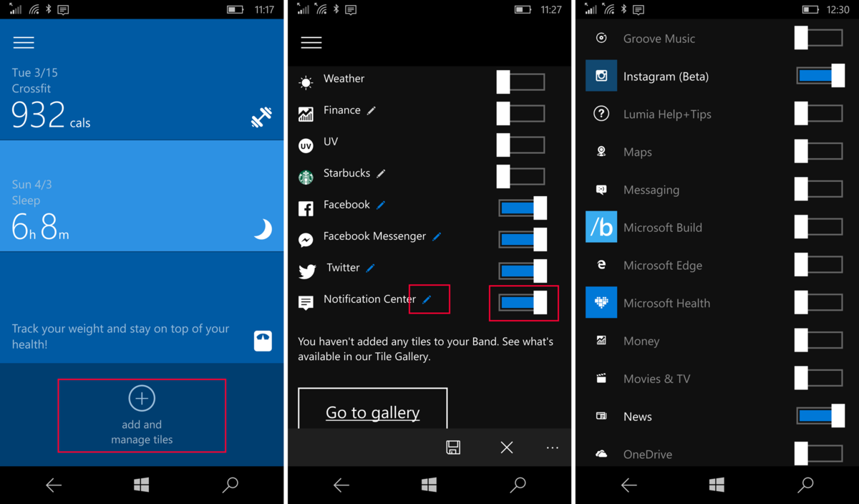
Task: Tap the Twitter bird icon
Action: point(307,271)
